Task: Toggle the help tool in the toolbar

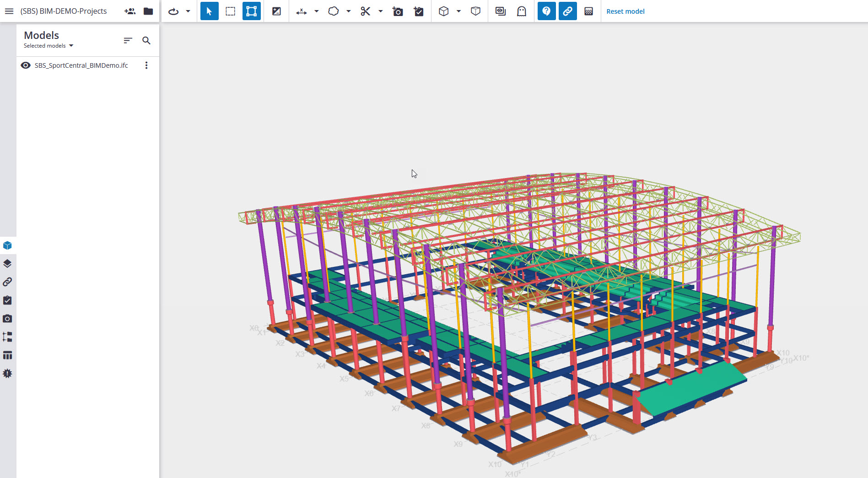Action: coord(546,11)
